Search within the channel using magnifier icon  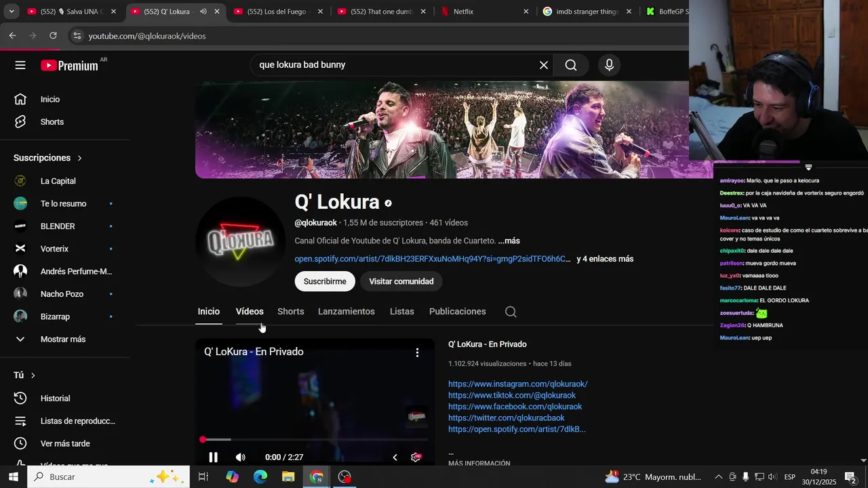[511, 312]
